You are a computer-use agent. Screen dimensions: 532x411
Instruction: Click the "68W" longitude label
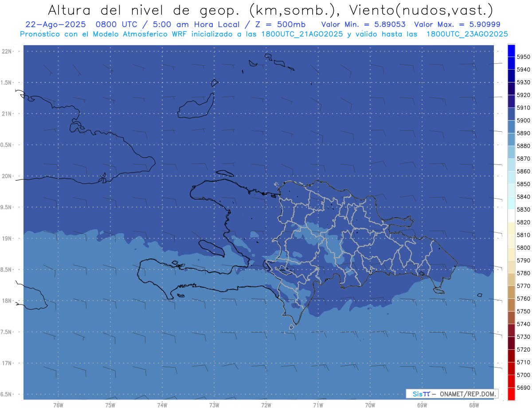(474, 405)
